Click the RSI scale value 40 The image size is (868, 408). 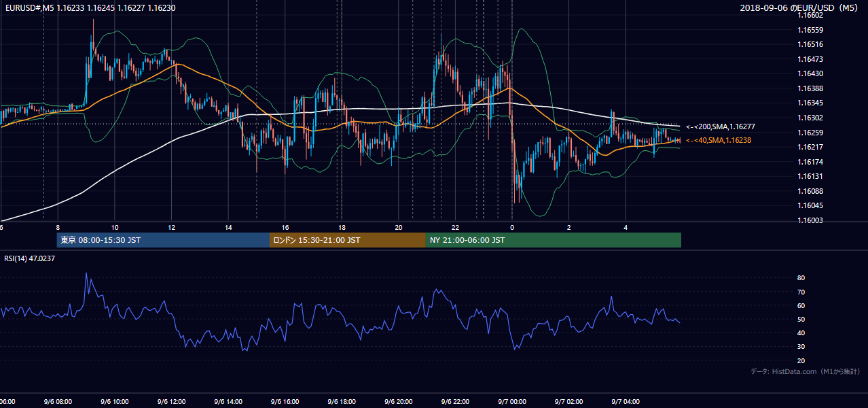[801, 333]
